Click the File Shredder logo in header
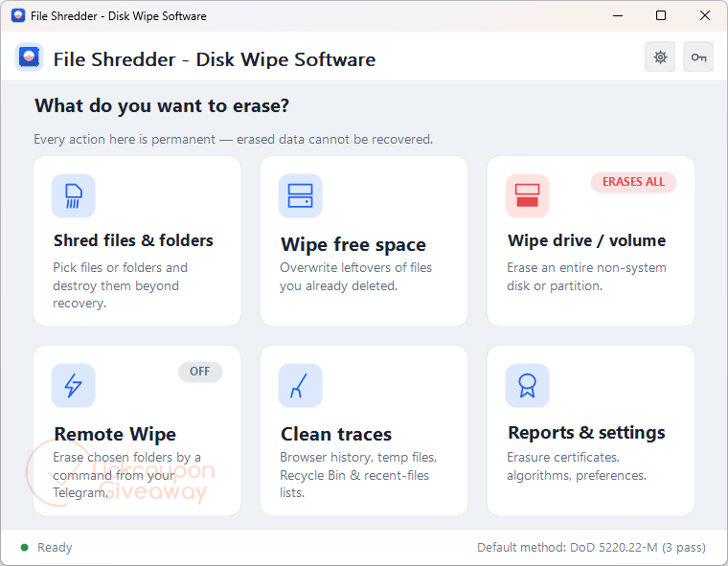Screen dimensions: 728x566 pos(30,57)
